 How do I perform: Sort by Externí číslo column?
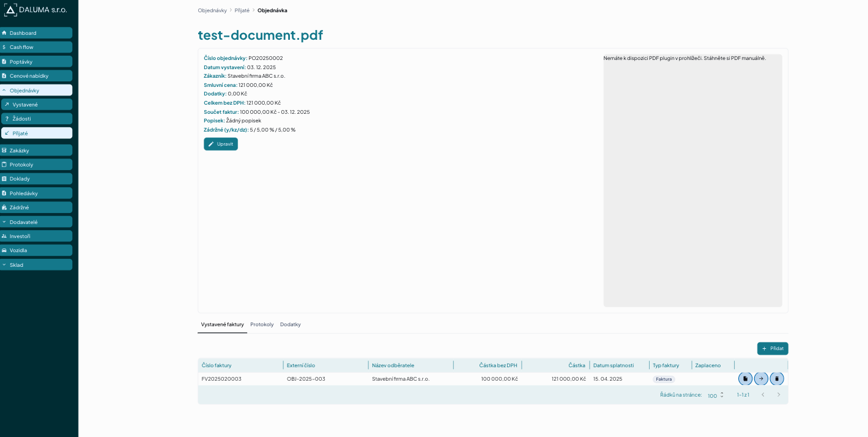[301, 365]
